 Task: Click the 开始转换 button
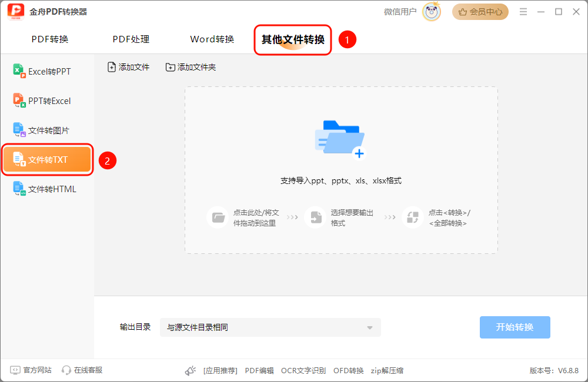point(515,327)
